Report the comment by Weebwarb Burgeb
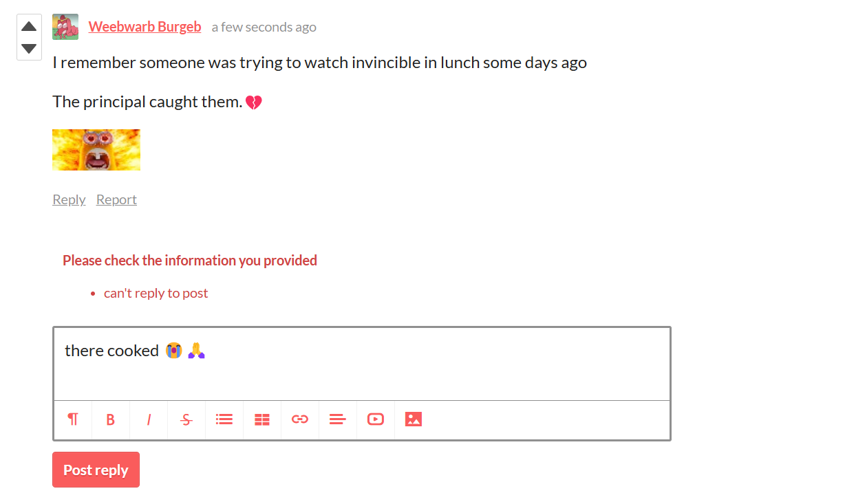 pyautogui.click(x=116, y=199)
